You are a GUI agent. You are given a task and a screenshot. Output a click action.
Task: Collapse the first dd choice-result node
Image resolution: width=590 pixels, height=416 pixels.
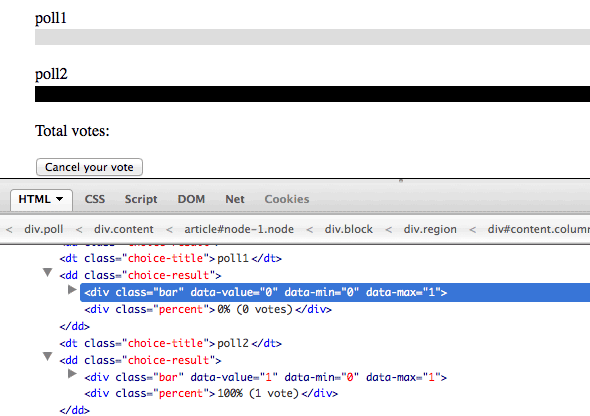tap(47, 272)
